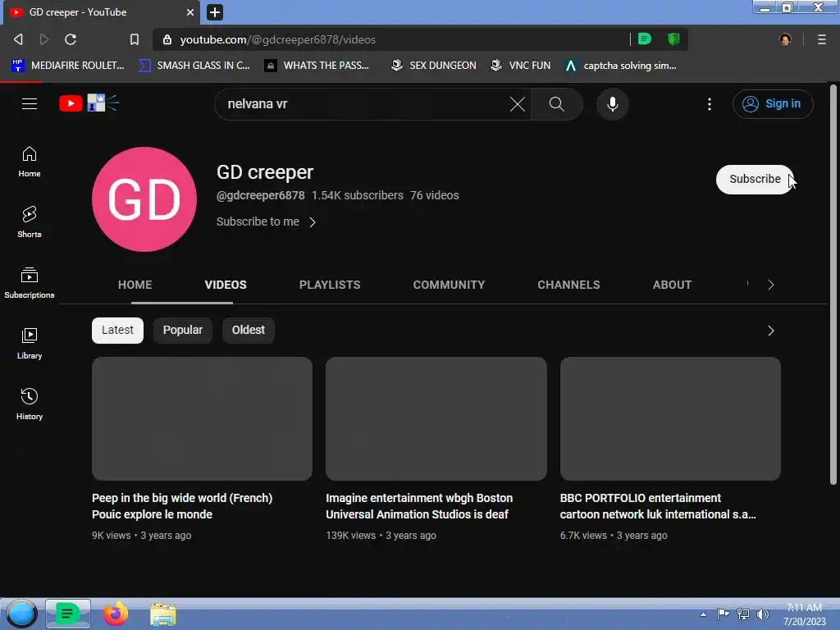Click the taskbar clock showing 7:11 AM
840x630 pixels.
click(x=804, y=614)
